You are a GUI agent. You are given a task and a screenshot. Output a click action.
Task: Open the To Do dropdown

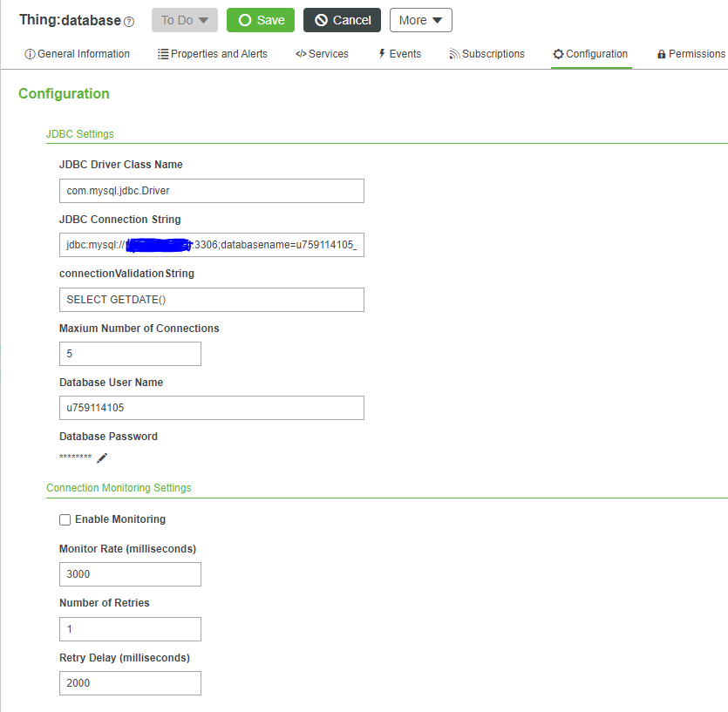point(184,19)
